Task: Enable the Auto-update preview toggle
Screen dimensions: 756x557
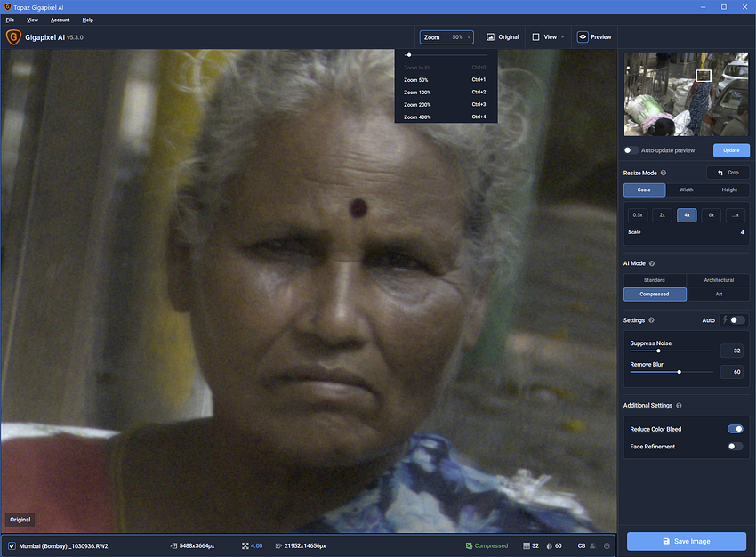Action: [x=631, y=150]
